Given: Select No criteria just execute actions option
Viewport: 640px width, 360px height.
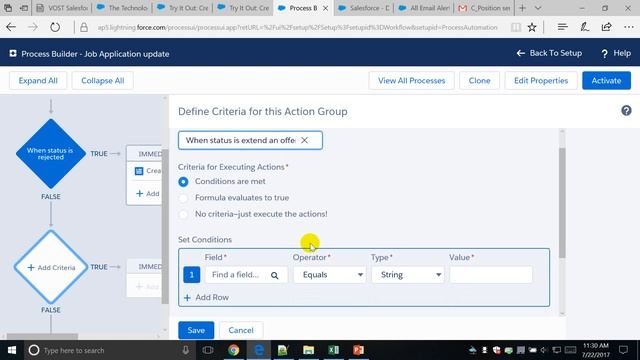Looking at the screenshot, I should pos(183,214).
